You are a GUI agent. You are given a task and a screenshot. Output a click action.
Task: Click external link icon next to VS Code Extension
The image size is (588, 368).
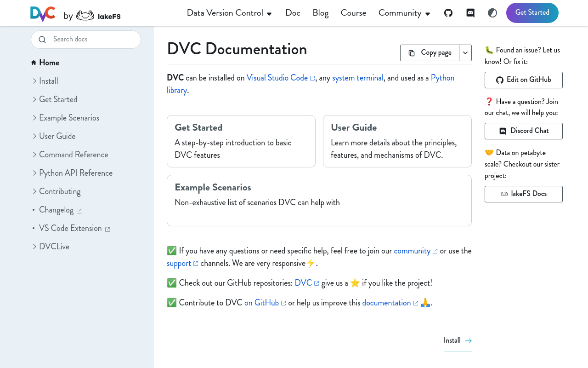[107, 230]
